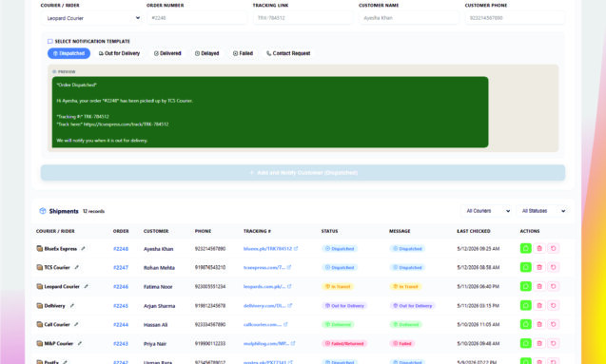Viewport: 606px width, 364px height.
Task: Select the Out for Delivery template
Action: tap(120, 53)
